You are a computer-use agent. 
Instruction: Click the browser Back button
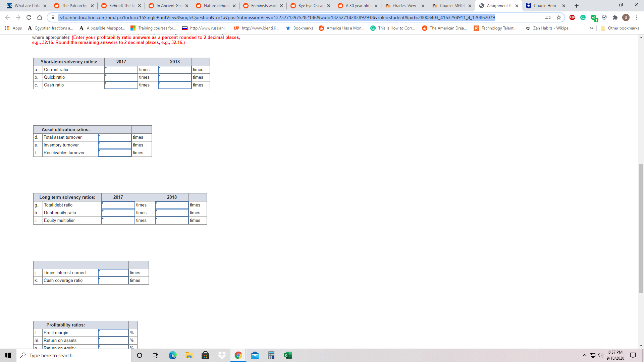tap(7, 17)
